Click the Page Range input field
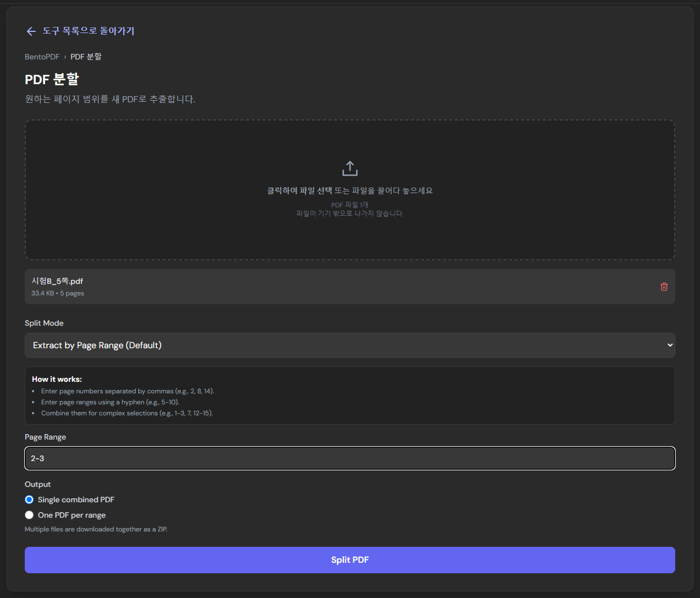The width and height of the screenshot is (700, 598). 350,458
